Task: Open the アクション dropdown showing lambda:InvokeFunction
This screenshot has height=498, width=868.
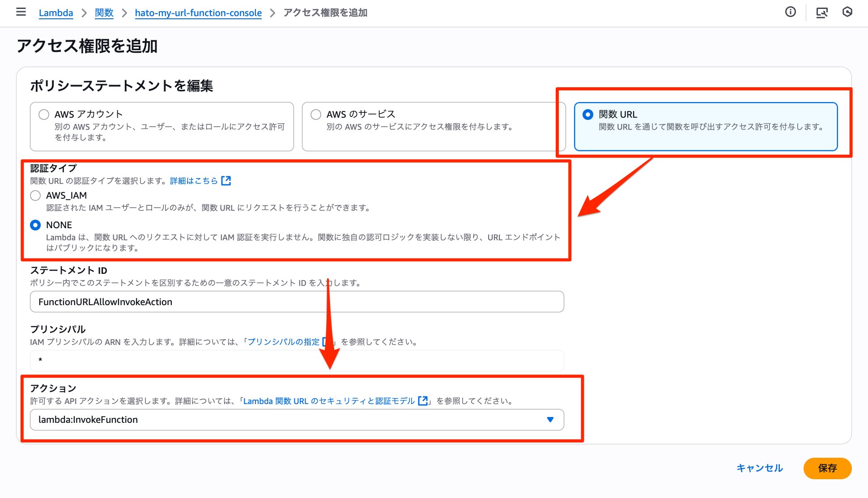Action: 550,420
